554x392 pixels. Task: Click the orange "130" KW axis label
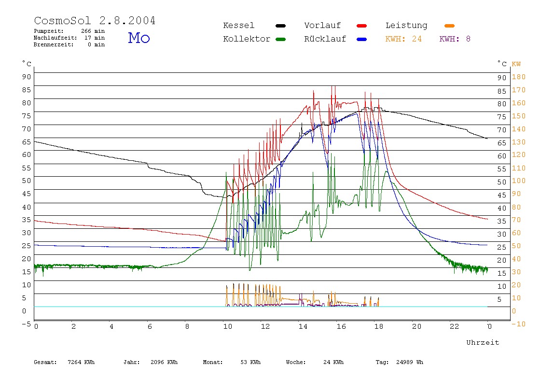[x=519, y=142]
